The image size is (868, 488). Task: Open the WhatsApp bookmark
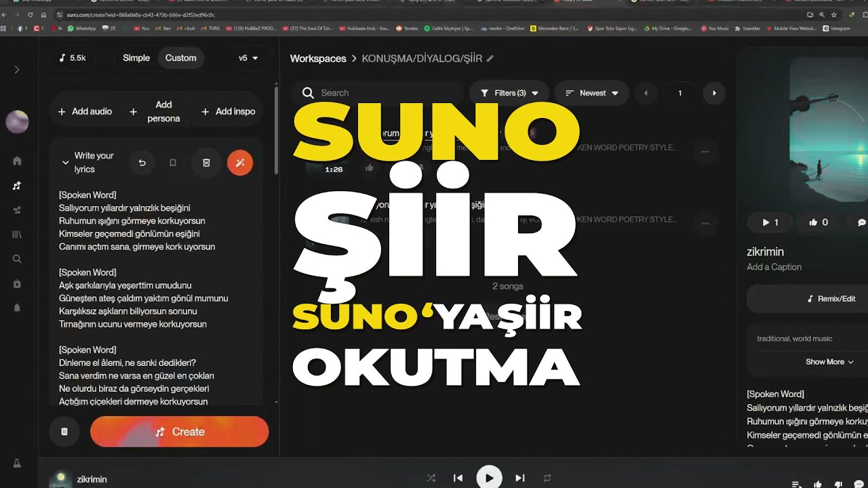pyautogui.click(x=82, y=28)
